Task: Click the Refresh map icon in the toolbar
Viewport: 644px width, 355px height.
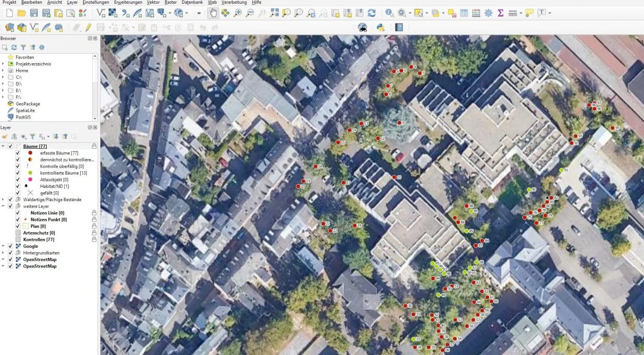Action: tap(372, 13)
